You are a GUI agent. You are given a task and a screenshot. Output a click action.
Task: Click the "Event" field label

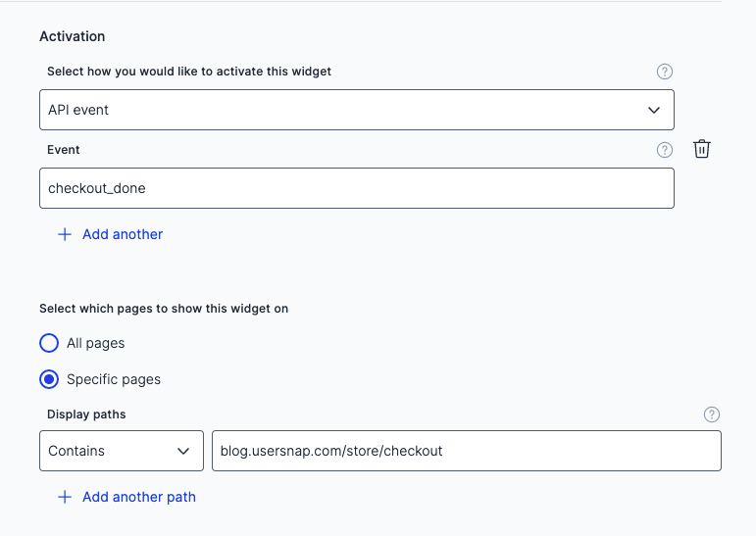[x=64, y=150]
